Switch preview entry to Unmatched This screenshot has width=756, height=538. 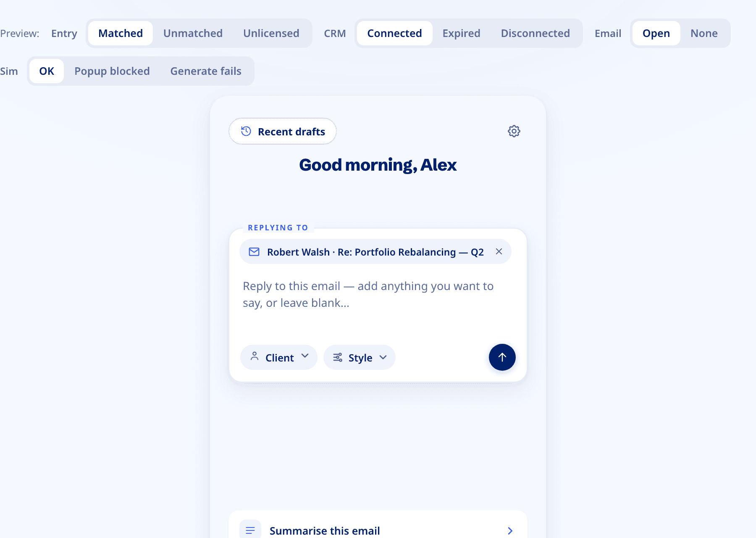193,33
